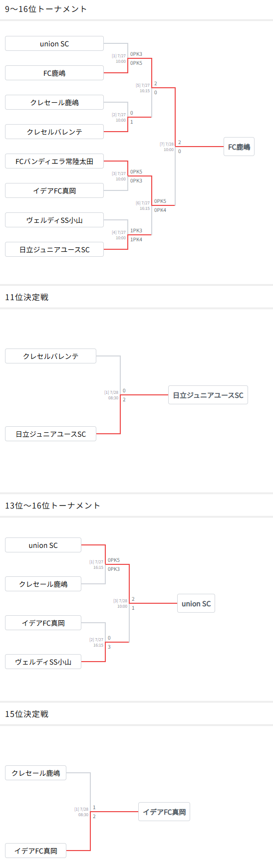Click クレセール鹿嶋 in the 15位決定戦 bracket
The image size is (273, 868).
click(35, 773)
